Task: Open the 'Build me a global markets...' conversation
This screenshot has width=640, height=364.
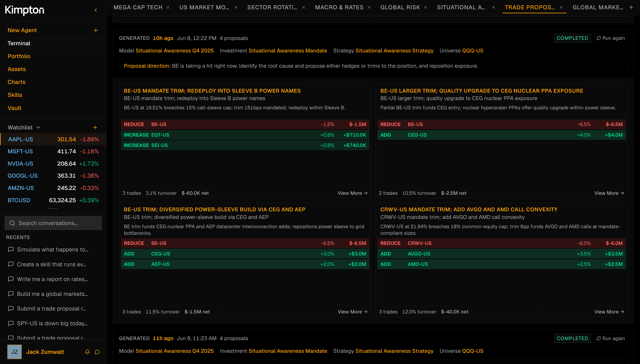Action: point(52,294)
